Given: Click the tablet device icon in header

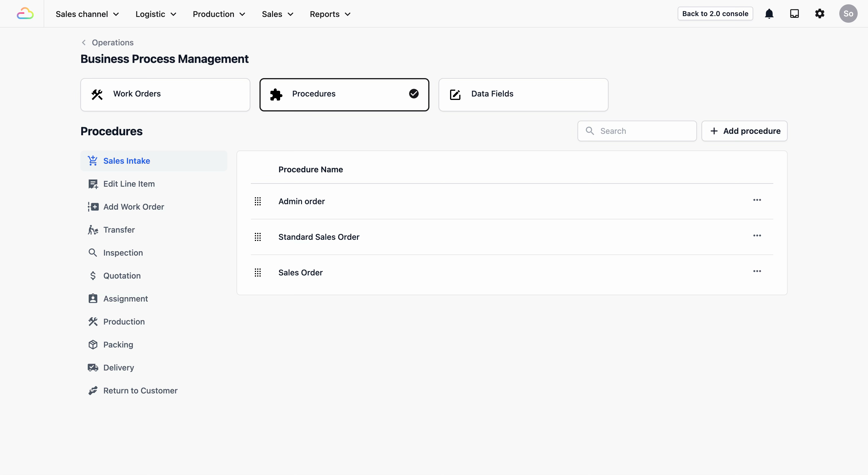Looking at the screenshot, I should point(794,14).
